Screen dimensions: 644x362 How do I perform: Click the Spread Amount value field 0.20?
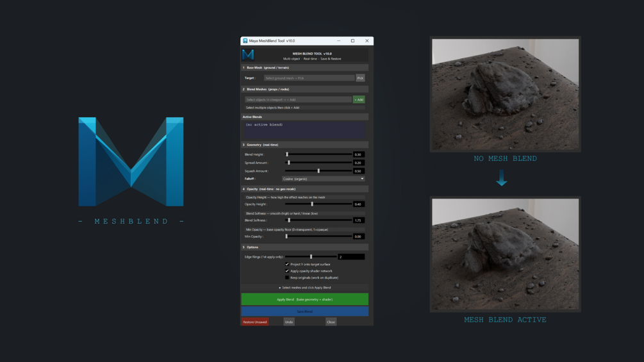(x=359, y=163)
